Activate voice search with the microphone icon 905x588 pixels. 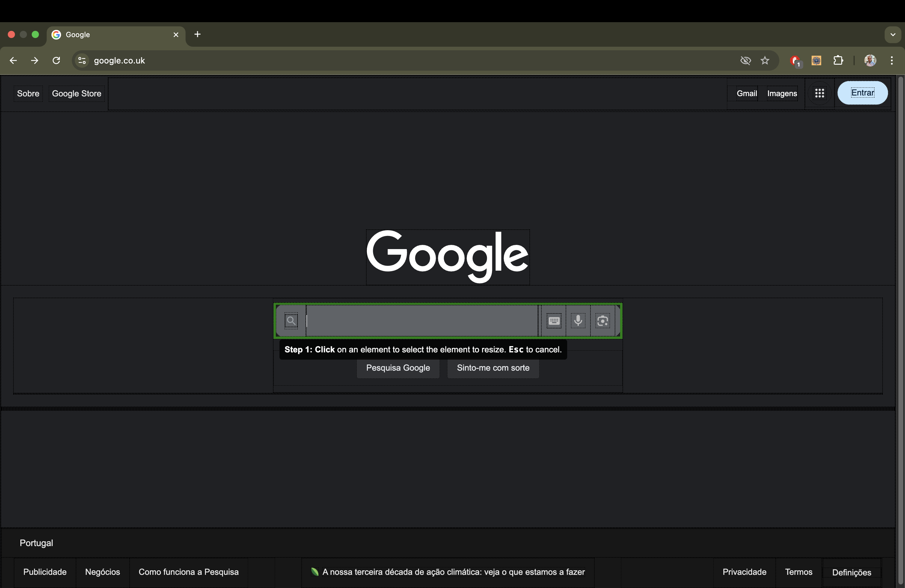click(x=578, y=321)
